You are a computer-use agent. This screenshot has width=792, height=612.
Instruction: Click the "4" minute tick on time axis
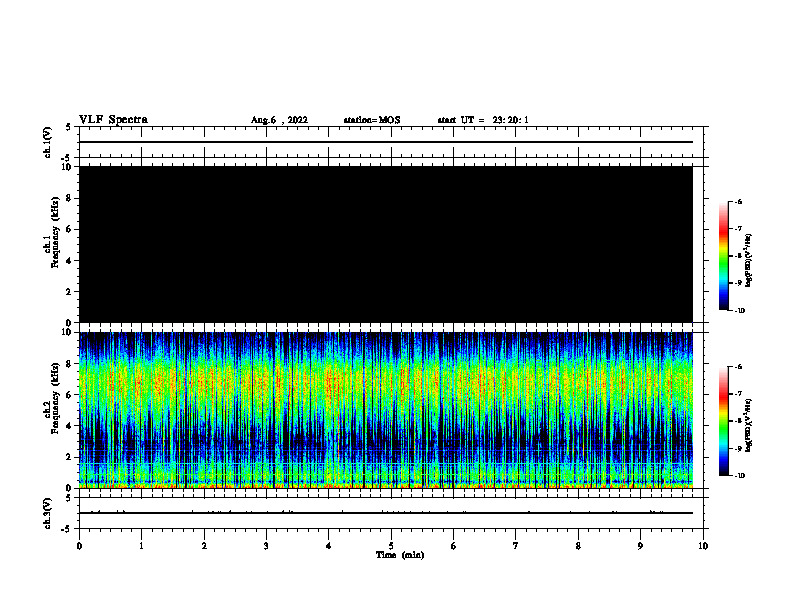click(329, 546)
